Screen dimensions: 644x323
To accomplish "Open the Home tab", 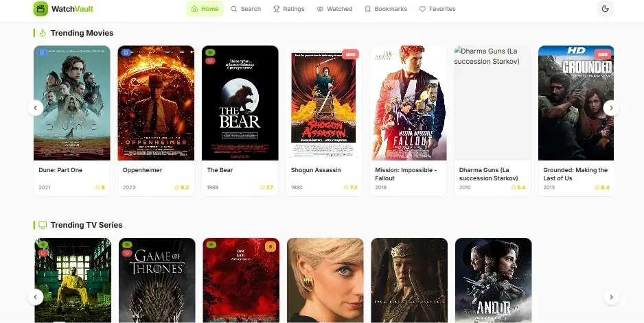I will pyautogui.click(x=205, y=9).
